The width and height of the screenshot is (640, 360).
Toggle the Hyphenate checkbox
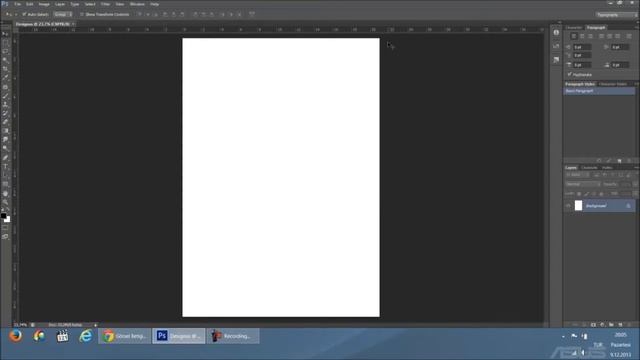click(569, 74)
